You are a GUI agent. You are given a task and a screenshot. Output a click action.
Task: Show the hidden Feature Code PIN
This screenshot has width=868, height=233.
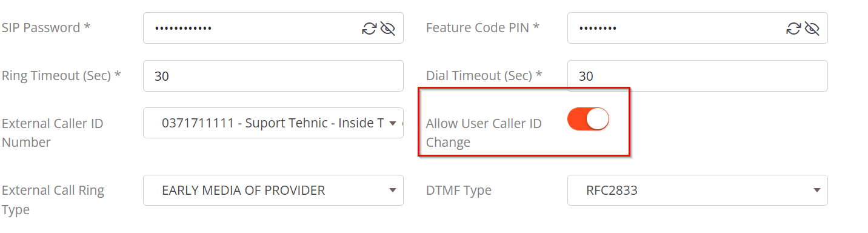(x=812, y=28)
